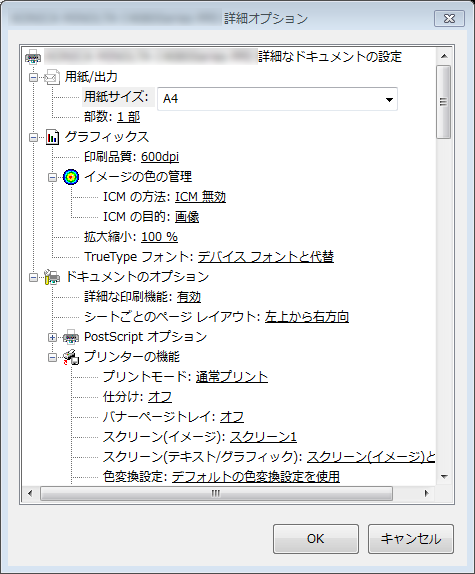Click スクリーン(テキスト/グラフィック) value

pos(371,457)
